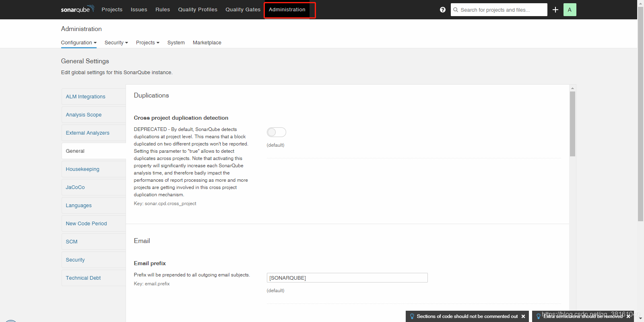Click the plus create icon

click(x=555, y=10)
